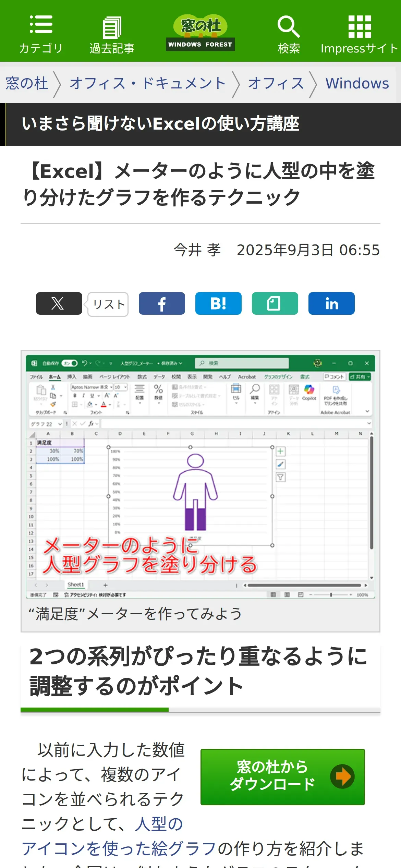Click heading 2つの系列がぴったり重なるように

pyautogui.click(x=198, y=671)
